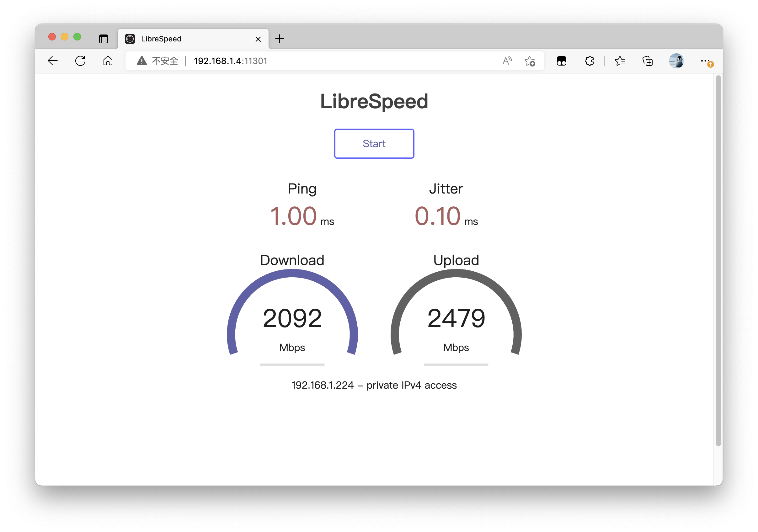Close the LibreSpeed tab

(258, 39)
